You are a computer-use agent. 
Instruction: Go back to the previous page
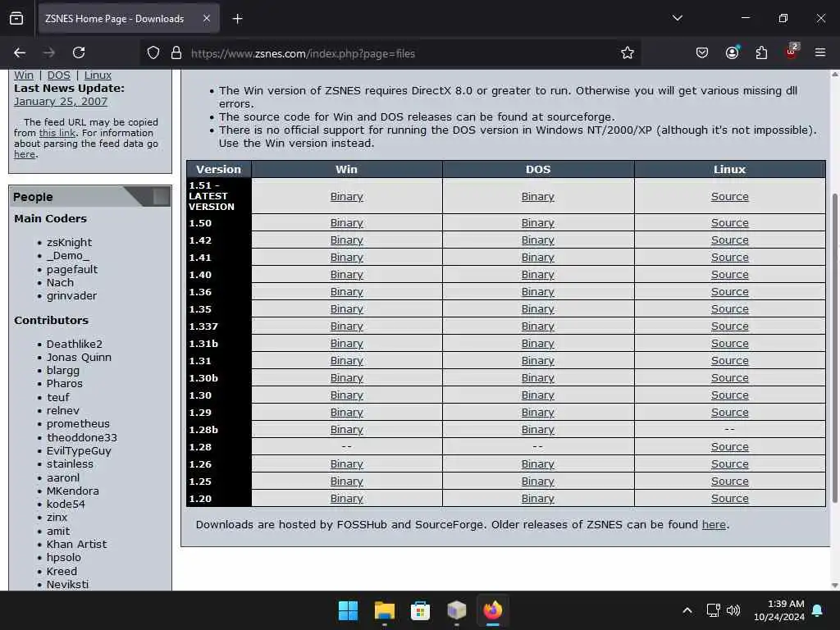tap(20, 52)
